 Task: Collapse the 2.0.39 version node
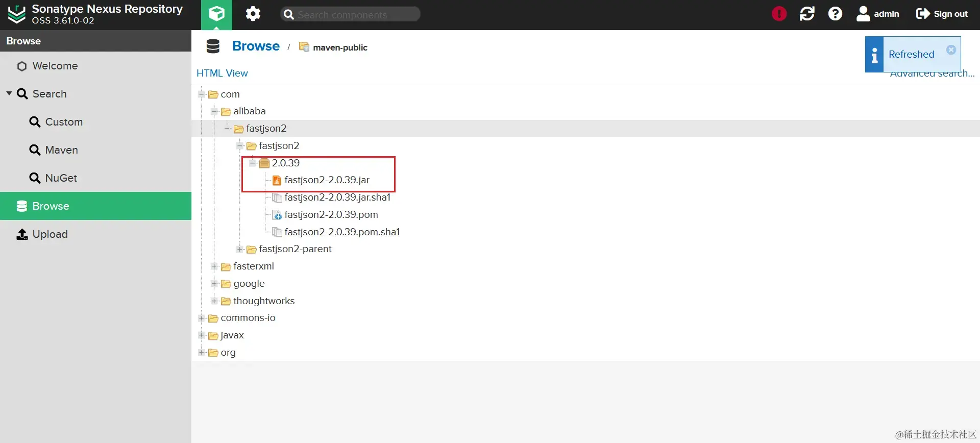[x=253, y=163]
